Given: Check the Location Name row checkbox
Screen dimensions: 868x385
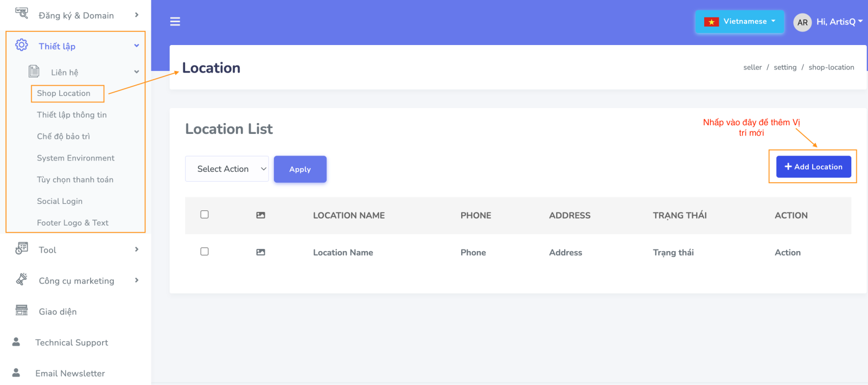Looking at the screenshot, I should click(205, 252).
